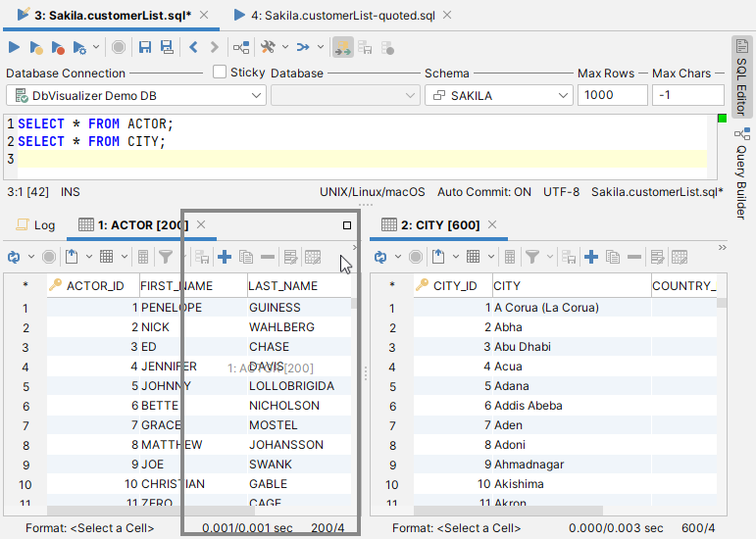Click the Save file icon

(x=145, y=47)
